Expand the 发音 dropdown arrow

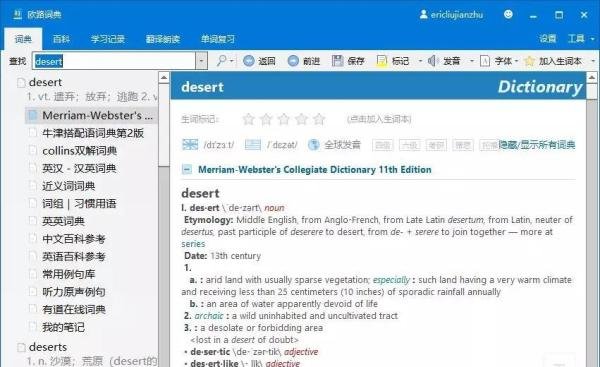pyautogui.click(x=471, y=61)
